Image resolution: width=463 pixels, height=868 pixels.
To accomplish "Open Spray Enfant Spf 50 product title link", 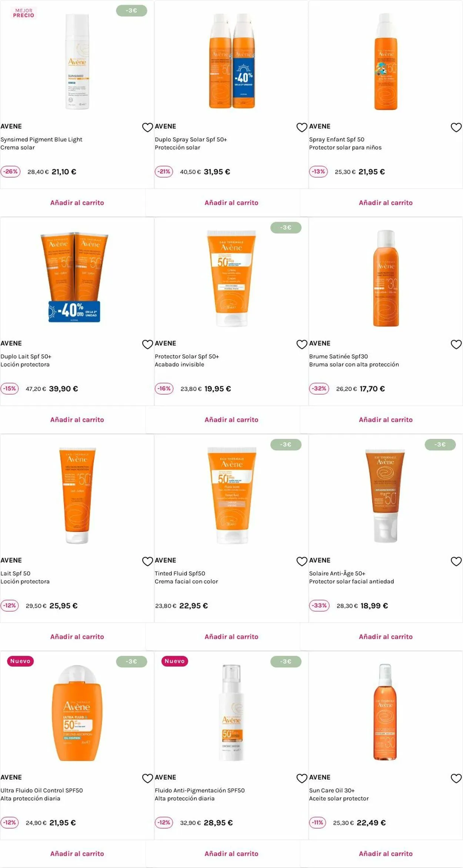I will click(337, 139).
